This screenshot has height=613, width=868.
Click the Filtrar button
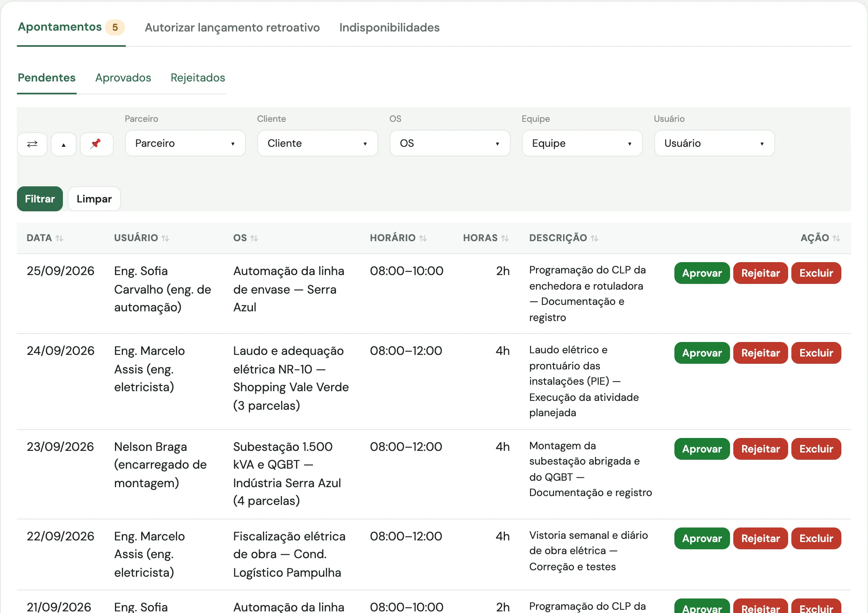click(40, 199)
